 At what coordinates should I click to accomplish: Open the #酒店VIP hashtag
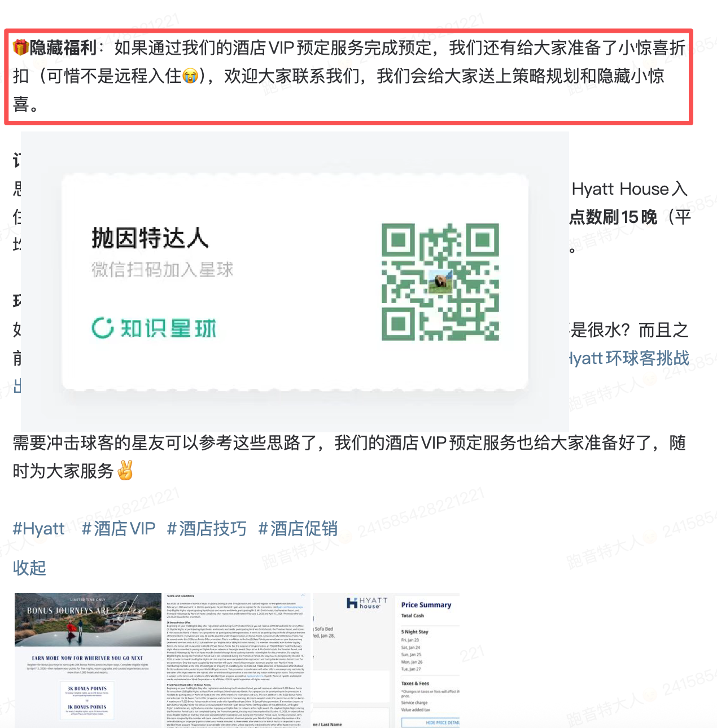(x=119, y=529)
